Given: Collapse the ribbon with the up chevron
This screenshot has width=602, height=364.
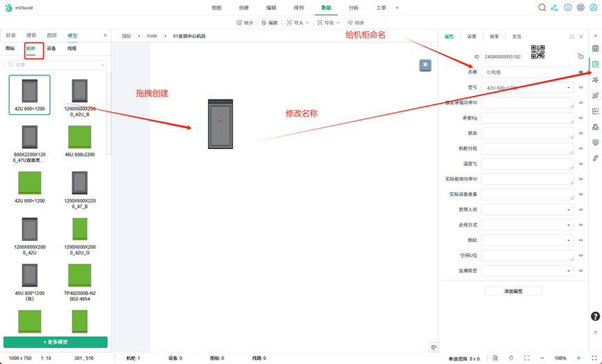Looking at the screenshot, I should pos(397,8).
